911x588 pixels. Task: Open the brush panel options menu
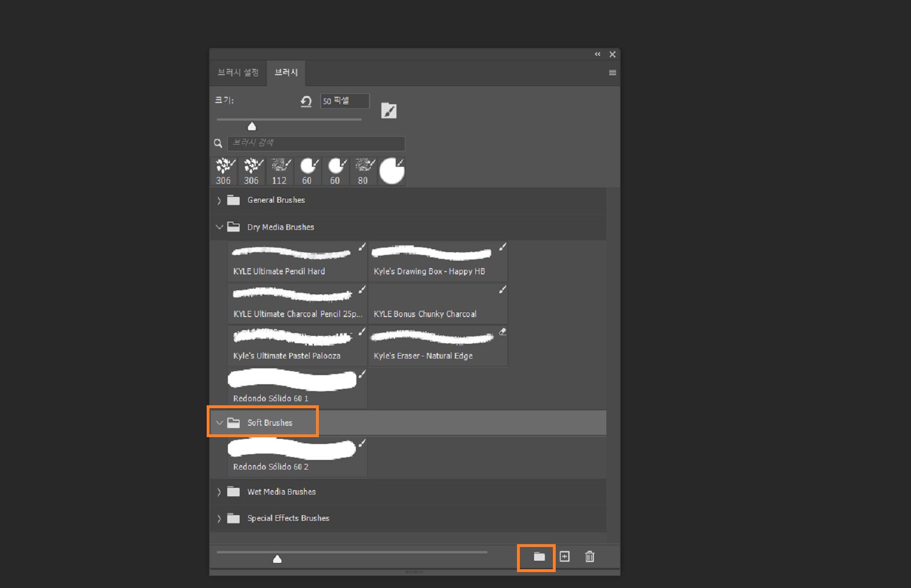[613, 72]
